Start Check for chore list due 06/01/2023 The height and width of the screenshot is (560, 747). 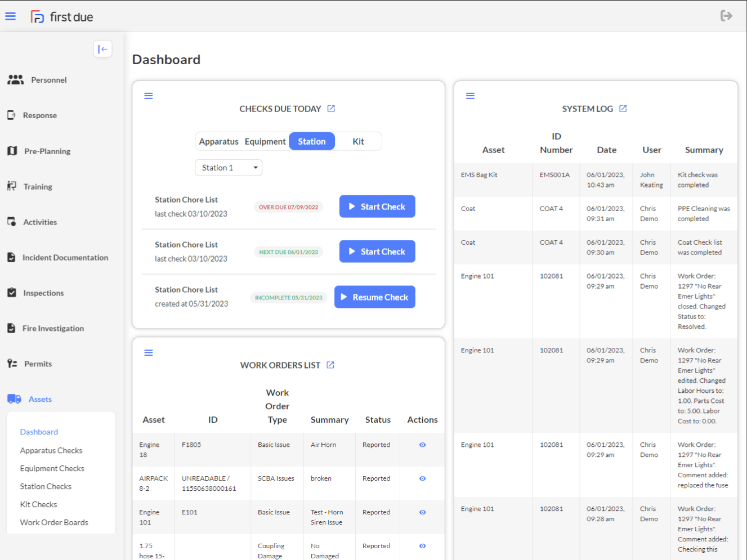(x=377, y=252)
